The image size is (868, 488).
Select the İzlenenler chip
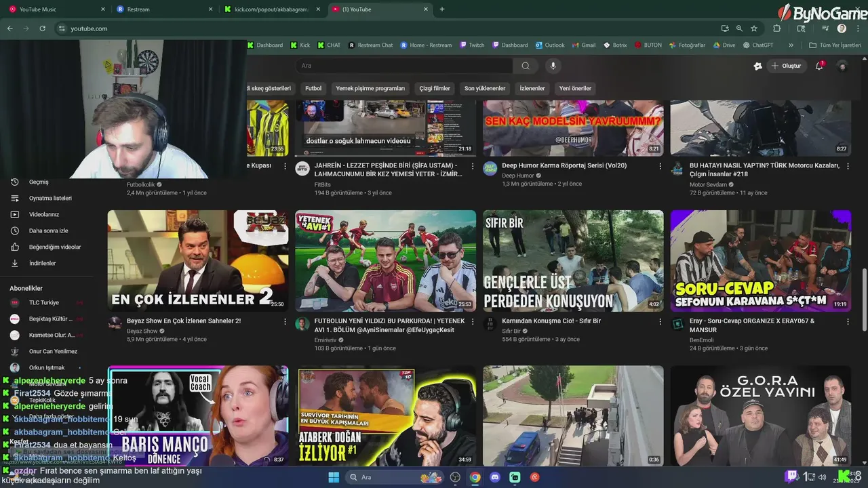click(532, 88)
